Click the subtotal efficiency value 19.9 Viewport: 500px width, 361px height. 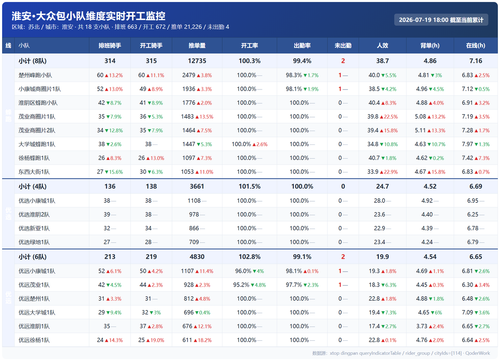coord(382,257)
